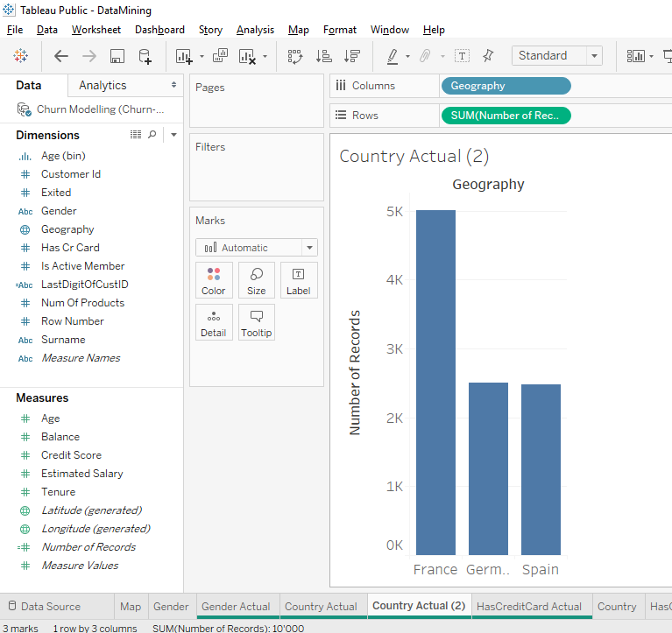This screenshot has width=672, height=633.
Task: Open the Analysis menu
Action: pos(255,30)
